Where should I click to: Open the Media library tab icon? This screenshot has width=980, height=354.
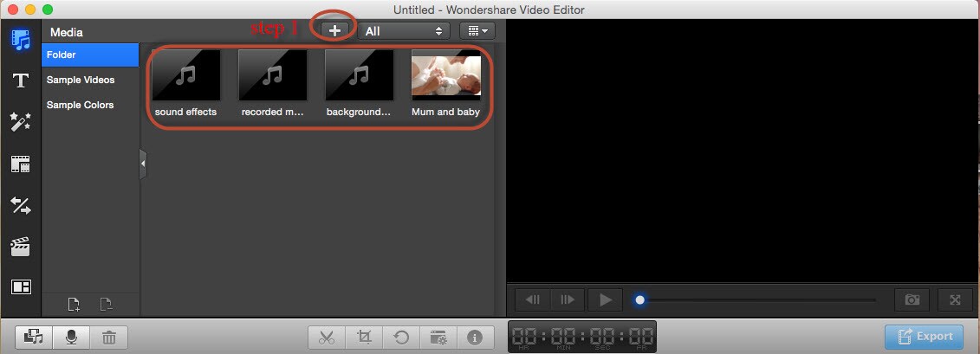(21, 40)
